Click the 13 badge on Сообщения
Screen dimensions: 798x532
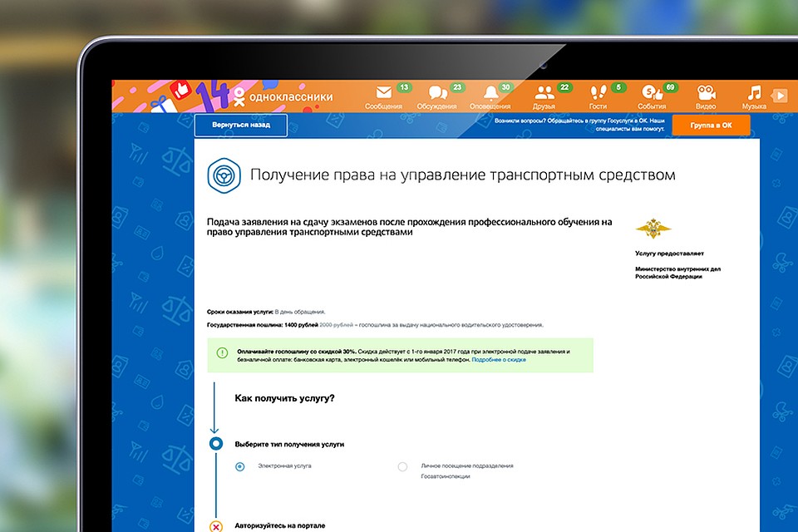(404, 87)
